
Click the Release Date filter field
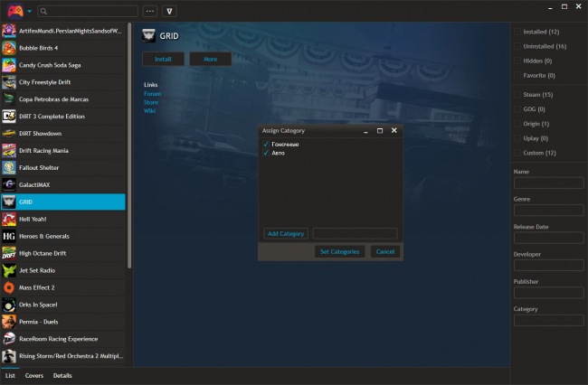(548, 238)
